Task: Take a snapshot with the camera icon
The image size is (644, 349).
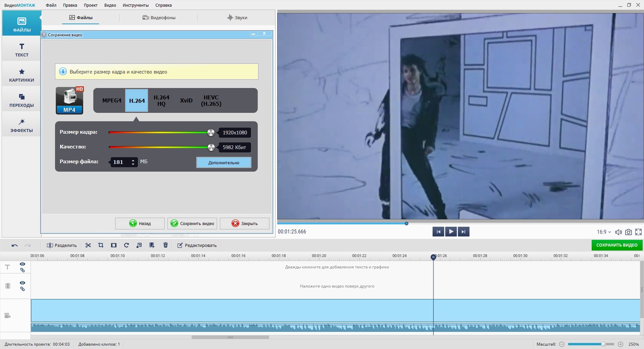Action: tap(628, 232)
